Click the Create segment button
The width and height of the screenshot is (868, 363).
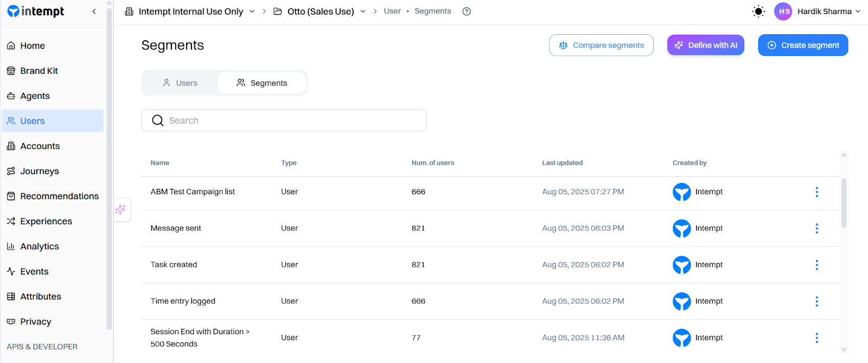pos(803,46)
